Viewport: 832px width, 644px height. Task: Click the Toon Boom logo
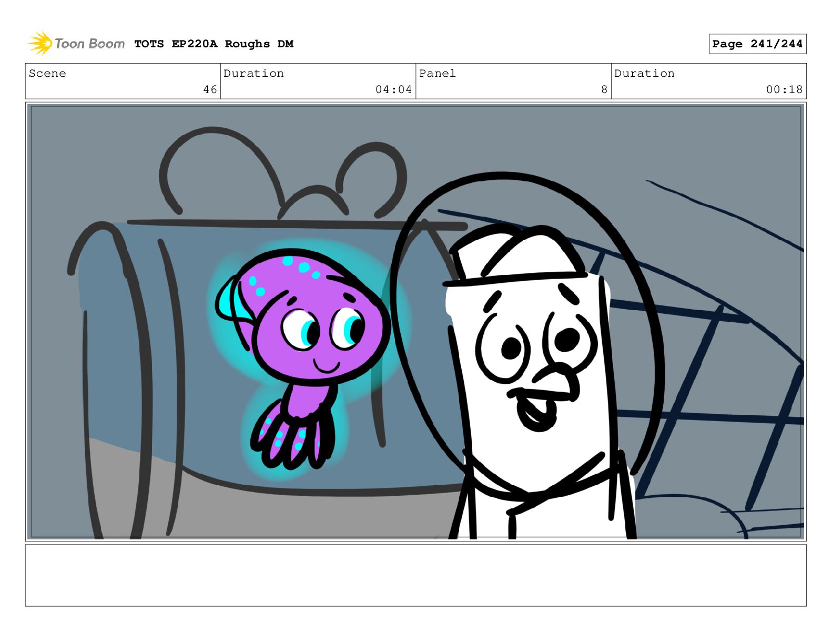[76, 44]
